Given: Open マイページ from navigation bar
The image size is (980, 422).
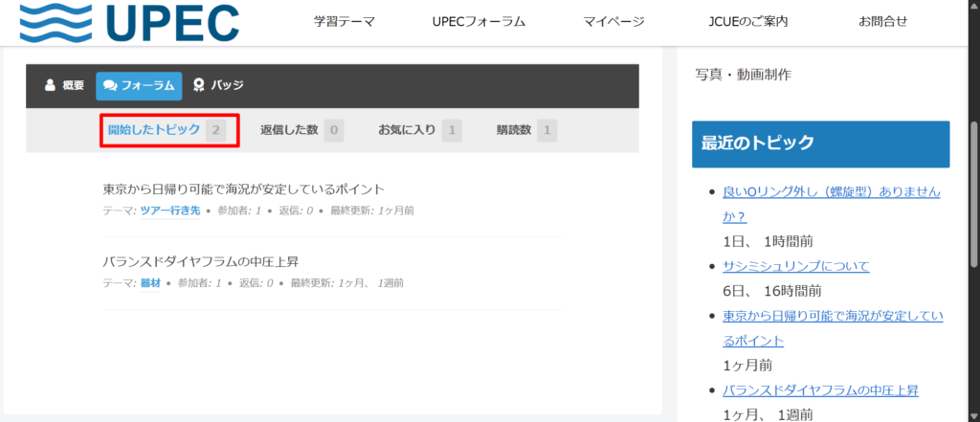Looking at the screenshot, I should point(613,22).
